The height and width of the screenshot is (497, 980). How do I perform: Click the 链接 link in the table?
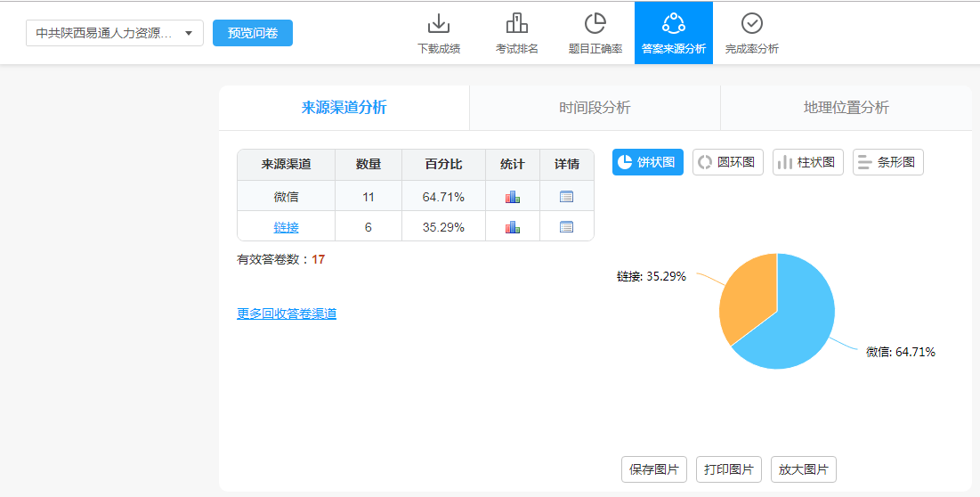286,227
